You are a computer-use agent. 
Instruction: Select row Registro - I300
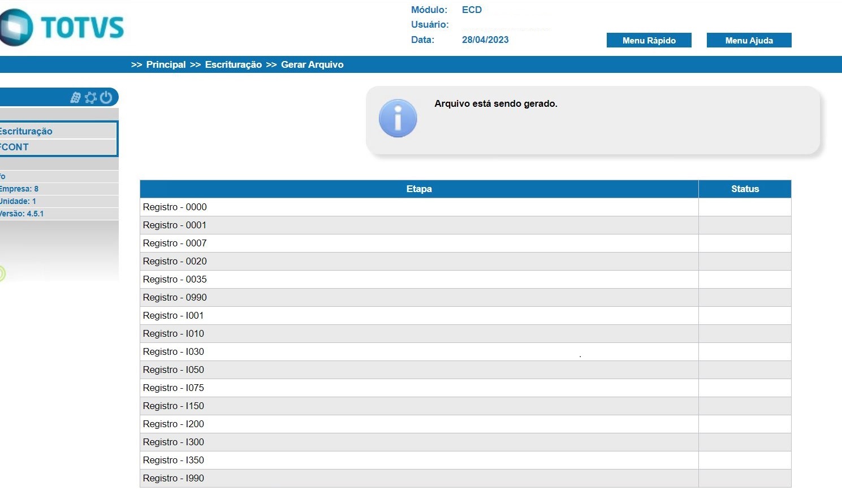(x=465, y=442)
